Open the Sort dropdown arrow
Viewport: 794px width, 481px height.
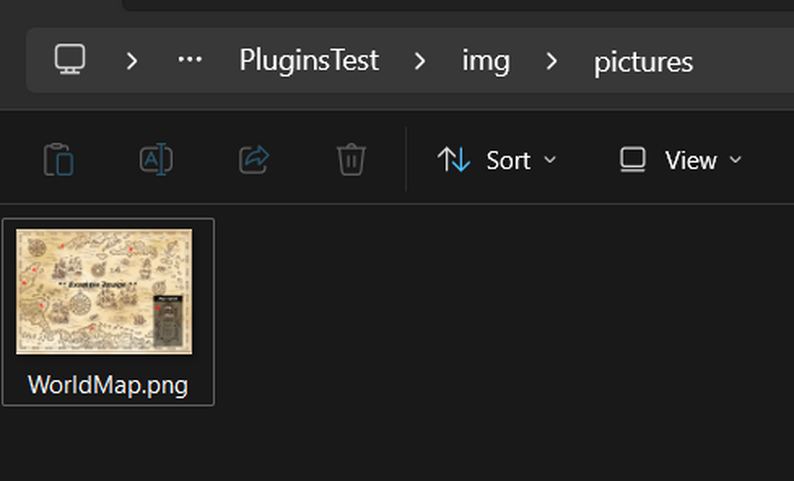click(549, 160)
